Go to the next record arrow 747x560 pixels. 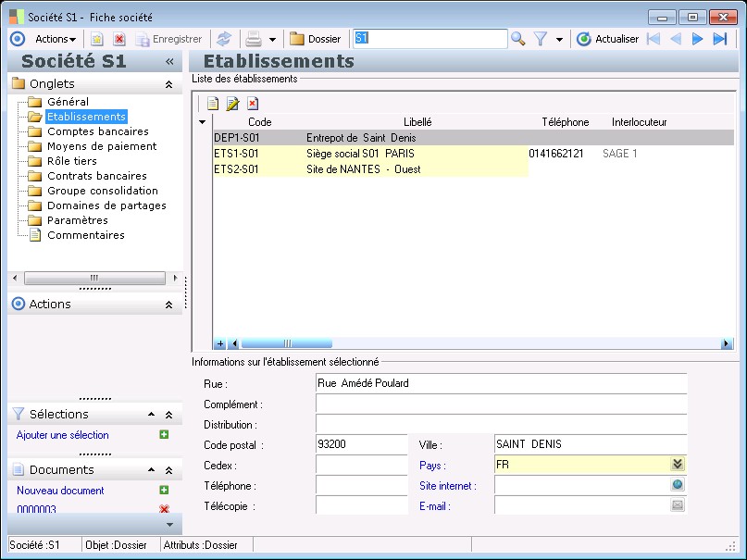[698, 39]
